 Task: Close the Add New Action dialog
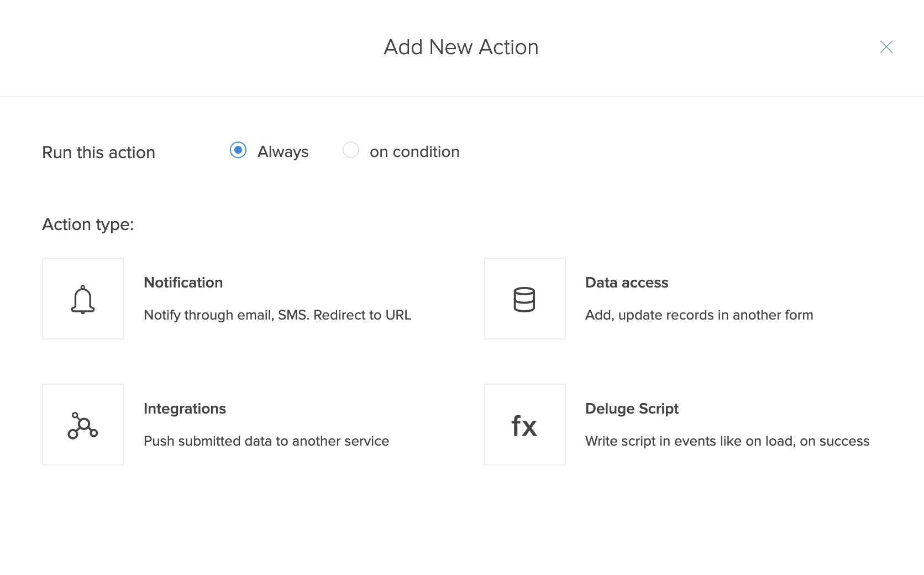[886, 47]
